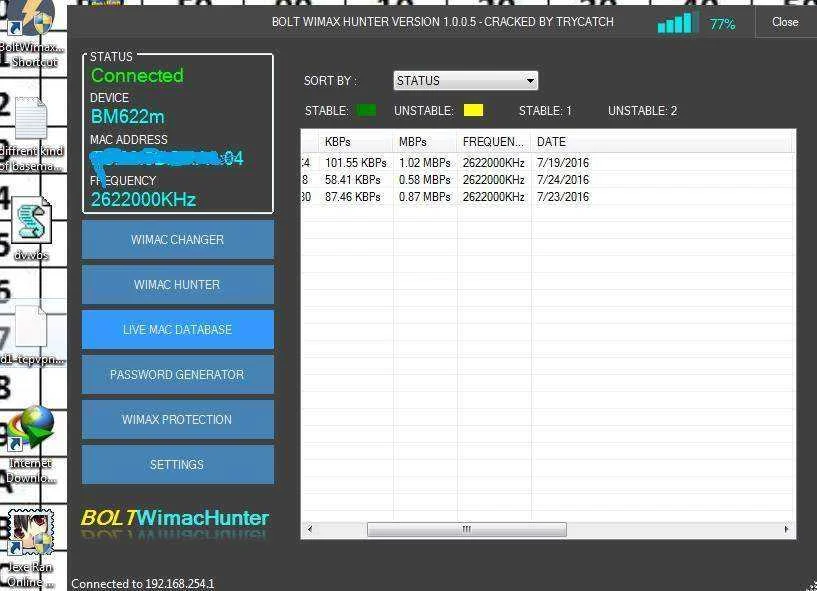
Task: Open SETTINGS in the sidebar
Action: point(178,464)
